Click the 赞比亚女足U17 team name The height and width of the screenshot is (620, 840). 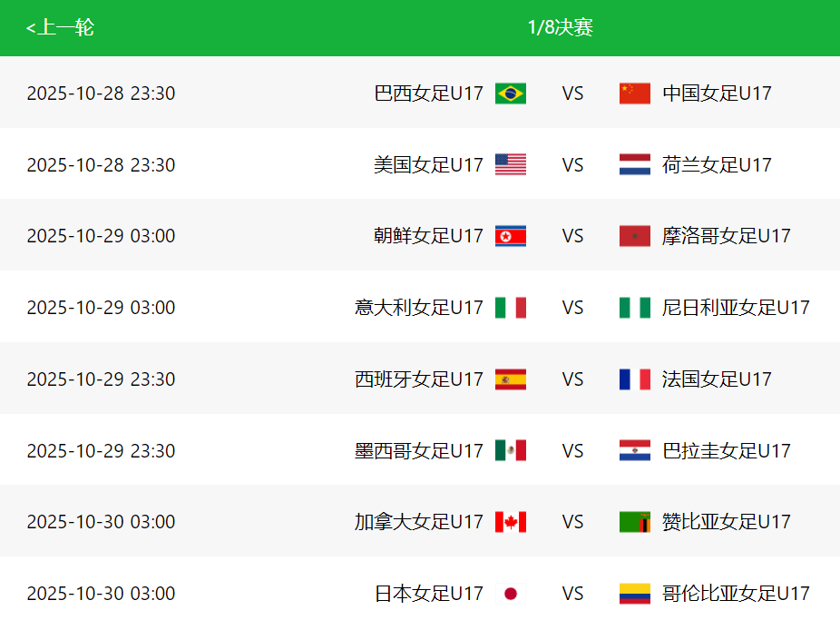tap(727, 522)
